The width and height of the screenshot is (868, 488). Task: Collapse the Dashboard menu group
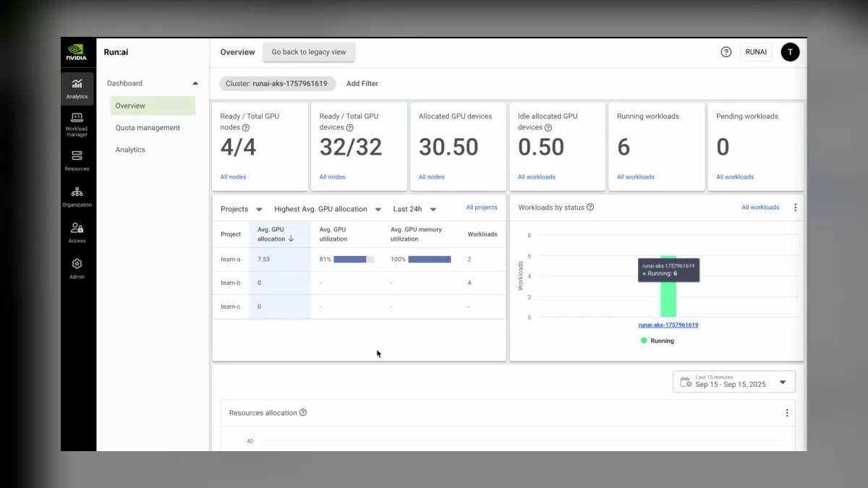pyautogui.click(x=195, y=83)
